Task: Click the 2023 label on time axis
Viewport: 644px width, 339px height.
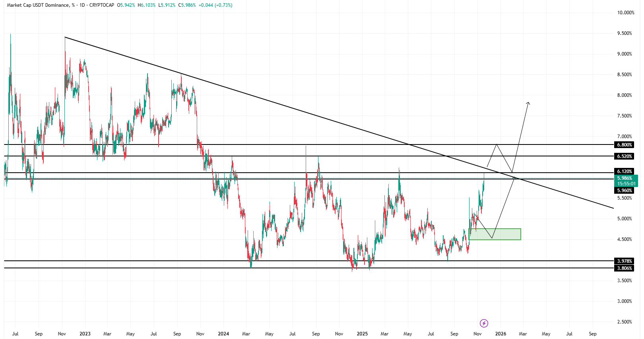Action: coord(85,334)
